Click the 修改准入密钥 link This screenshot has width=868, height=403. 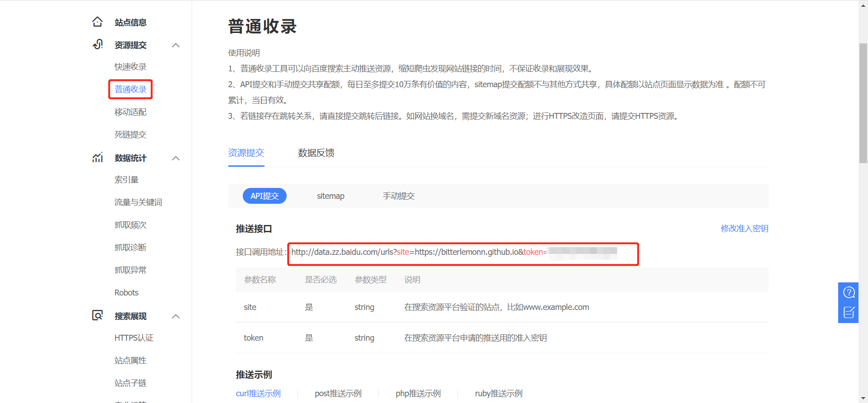745,229
